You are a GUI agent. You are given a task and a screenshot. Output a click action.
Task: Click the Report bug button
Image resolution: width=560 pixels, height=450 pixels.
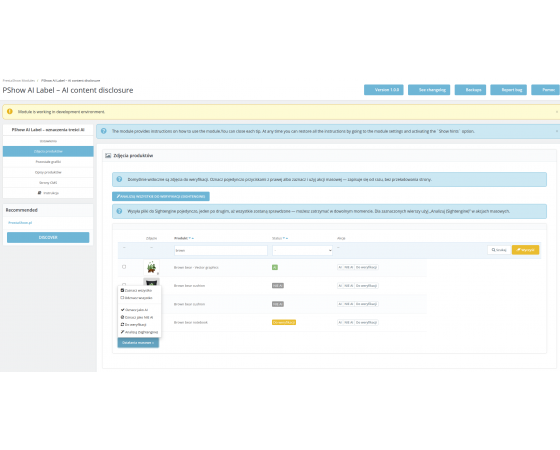click(x=509, y=90)
